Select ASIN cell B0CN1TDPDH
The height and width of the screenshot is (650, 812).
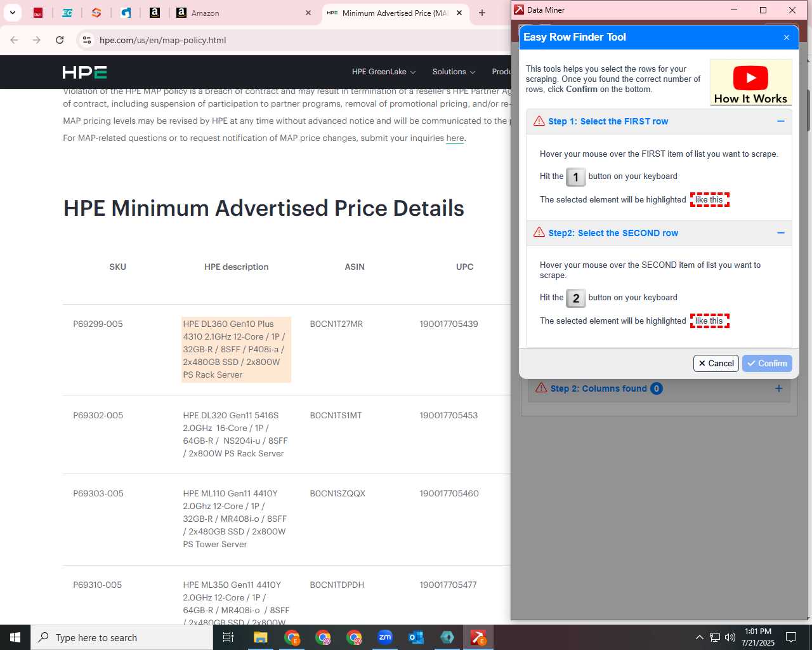click(x=337, y=585)
